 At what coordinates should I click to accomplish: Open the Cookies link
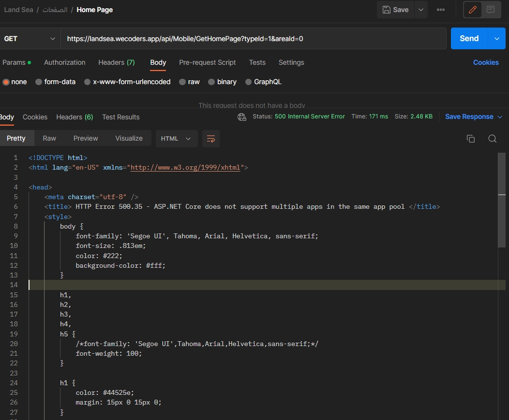[485, 62]
